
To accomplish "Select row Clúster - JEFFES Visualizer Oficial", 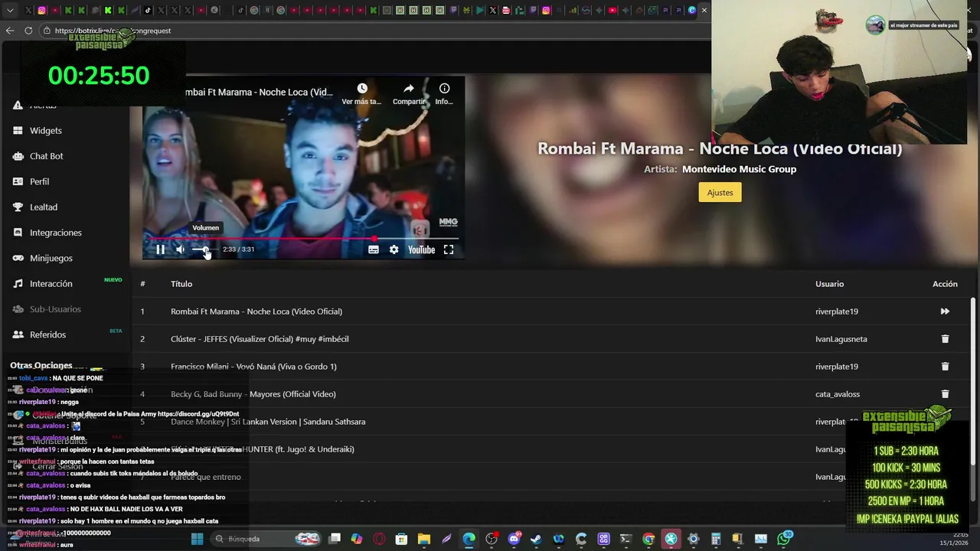I will 551,339.
